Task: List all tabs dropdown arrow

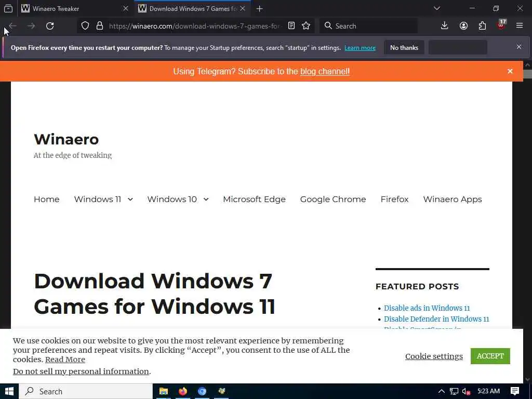Action: pyautogui.click(x=437, y=8)
